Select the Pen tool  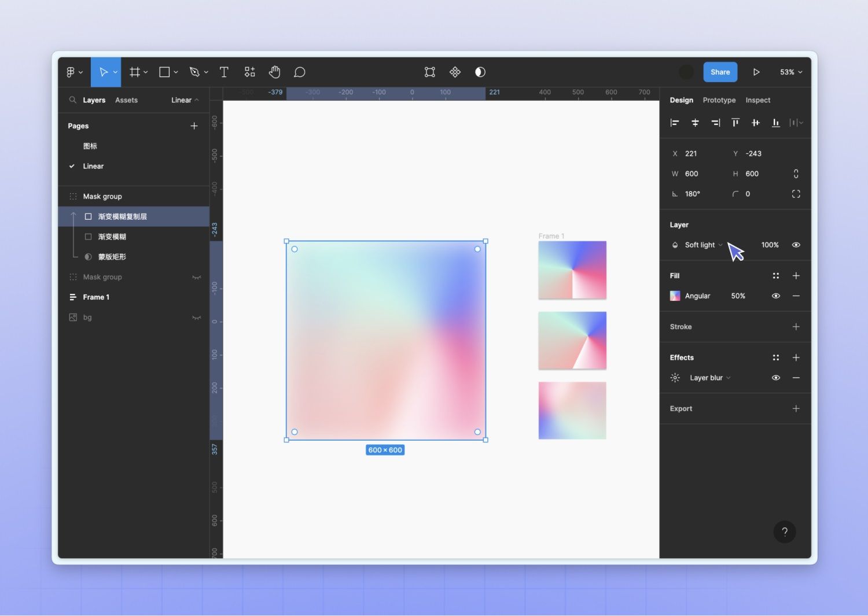[x=194, y=72]
